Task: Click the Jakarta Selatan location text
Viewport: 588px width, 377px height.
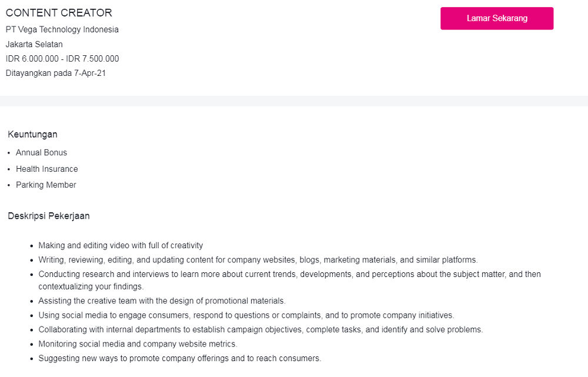Action: (34, 44)
